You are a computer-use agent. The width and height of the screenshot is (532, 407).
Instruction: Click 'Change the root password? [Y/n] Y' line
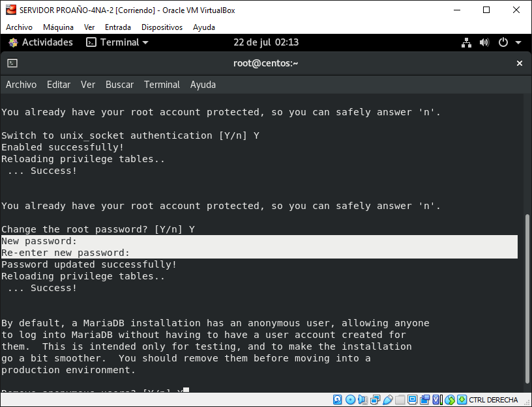click(98, 229)
